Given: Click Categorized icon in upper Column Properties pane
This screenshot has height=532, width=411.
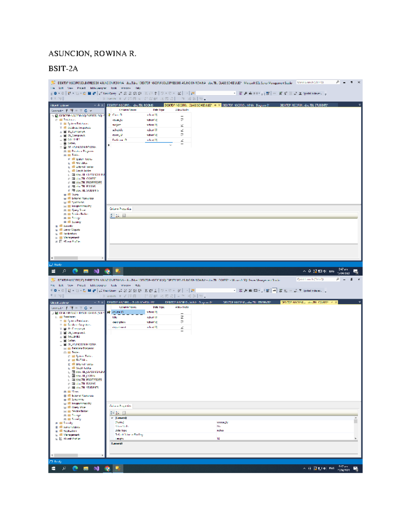Looking at the screenshot, I should 112,215.
